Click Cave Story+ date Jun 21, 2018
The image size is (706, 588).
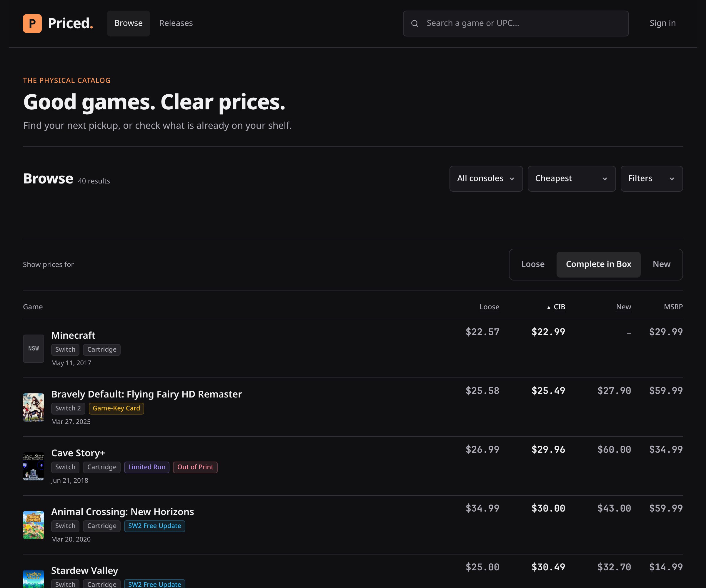(x=70, y=480)
